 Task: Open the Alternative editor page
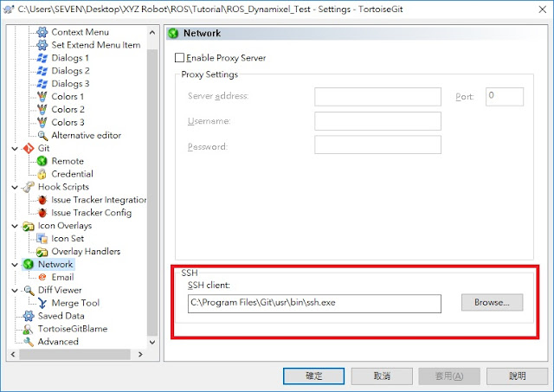pos(87,135)
